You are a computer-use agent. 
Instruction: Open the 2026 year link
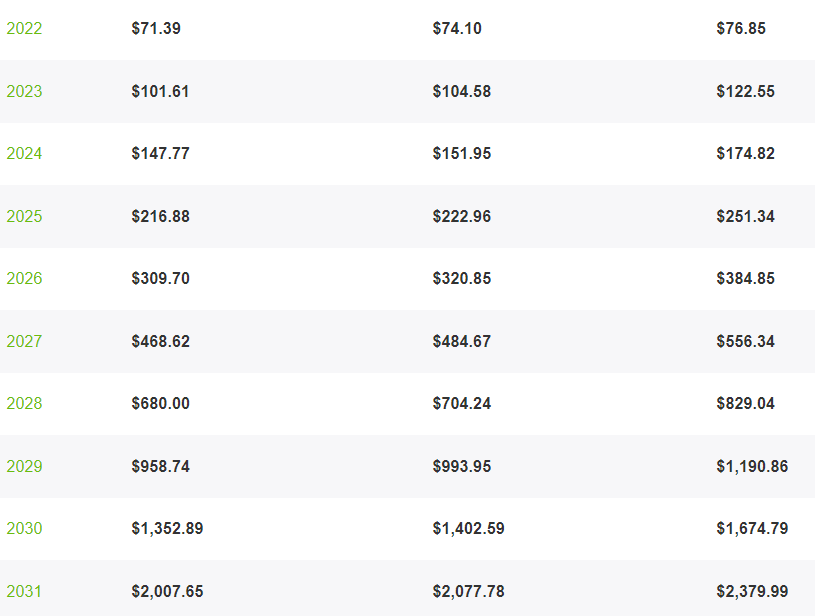(24, 279)
